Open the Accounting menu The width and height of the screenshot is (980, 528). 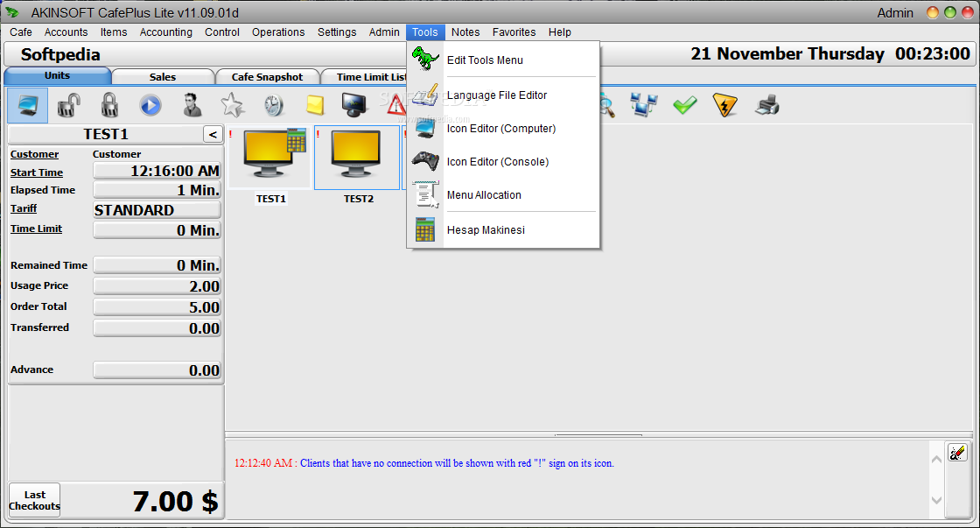click(165, 32)
